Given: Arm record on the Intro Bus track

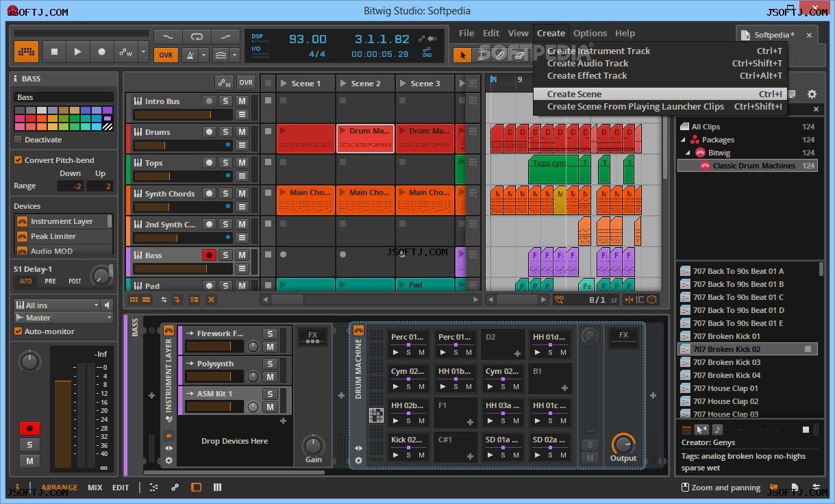Looking at the screenshot, I should coord(209,101).
